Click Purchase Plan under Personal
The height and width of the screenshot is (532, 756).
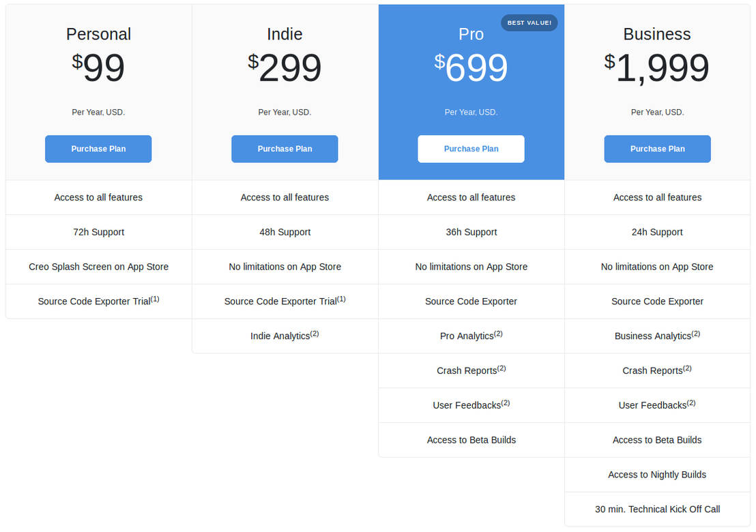point(98,149)
